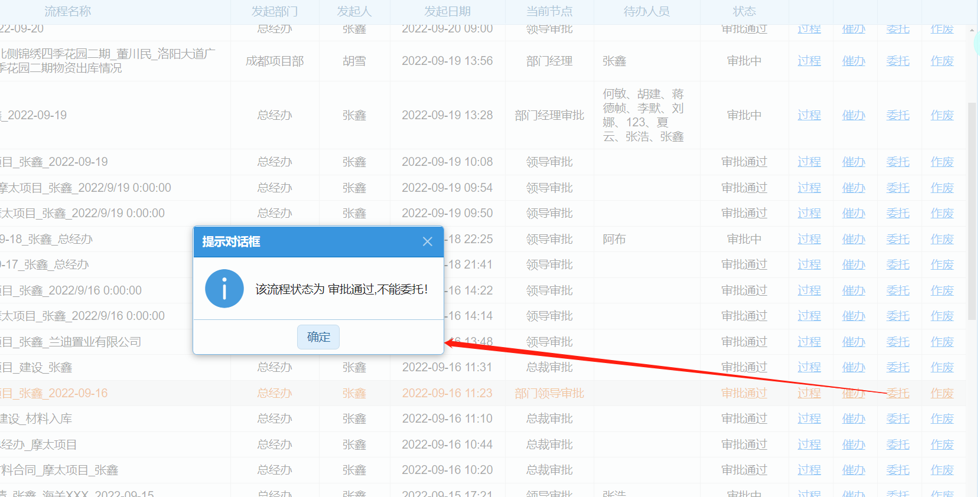Click the 流程名称 column header
Viewport: 980px width, 497px height.
tap(68, 11)
